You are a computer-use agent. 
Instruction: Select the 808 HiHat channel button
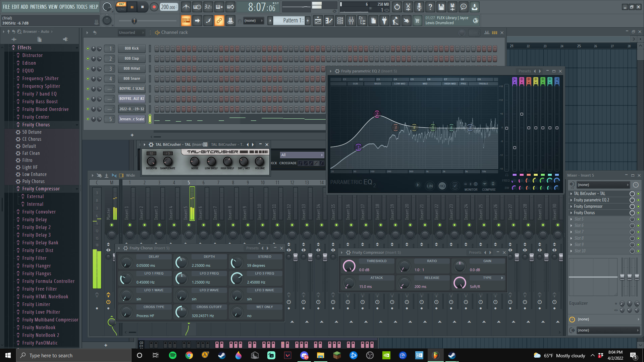click(x=132, y=69)
